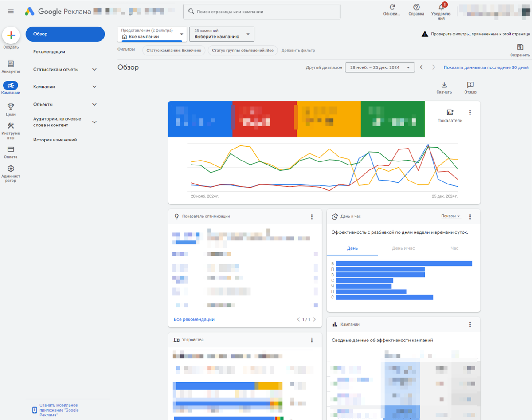The width and height of the screenshot is (532, 420).
Task: Open Выберите кампанию dropdown
Action: click(222, 34)
